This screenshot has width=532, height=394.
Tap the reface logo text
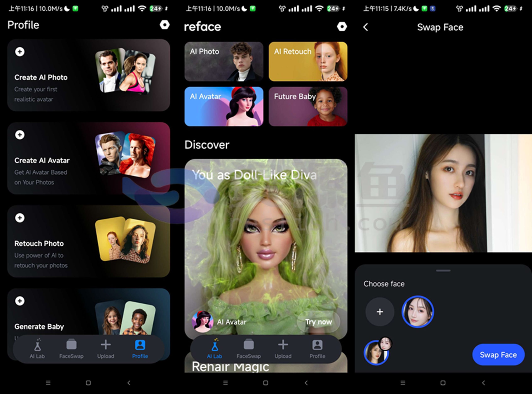point(202,26)
